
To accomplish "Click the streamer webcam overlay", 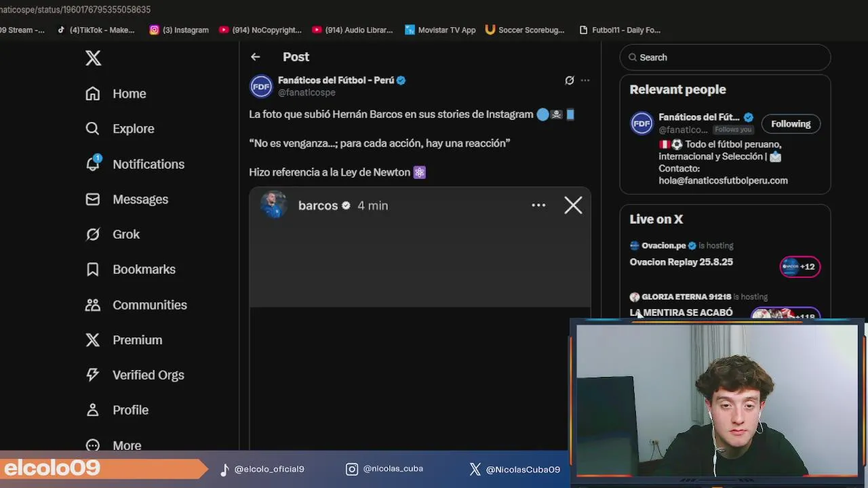I will [x=717, y=401].
